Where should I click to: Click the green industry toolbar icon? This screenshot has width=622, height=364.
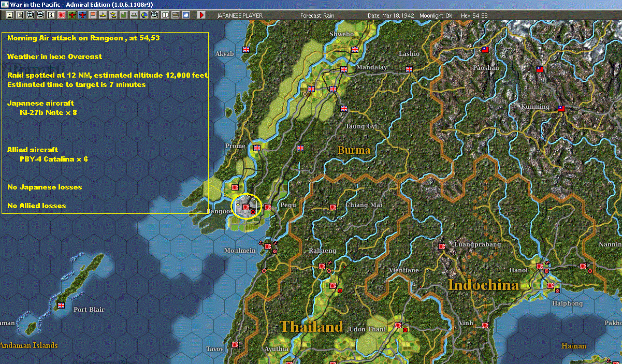[124, 15]
